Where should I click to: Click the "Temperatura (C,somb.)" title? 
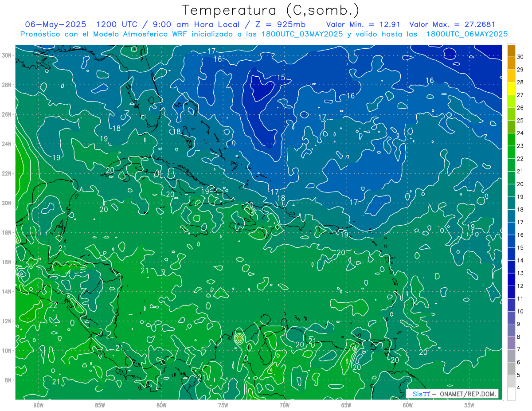(x=271, y=10)
